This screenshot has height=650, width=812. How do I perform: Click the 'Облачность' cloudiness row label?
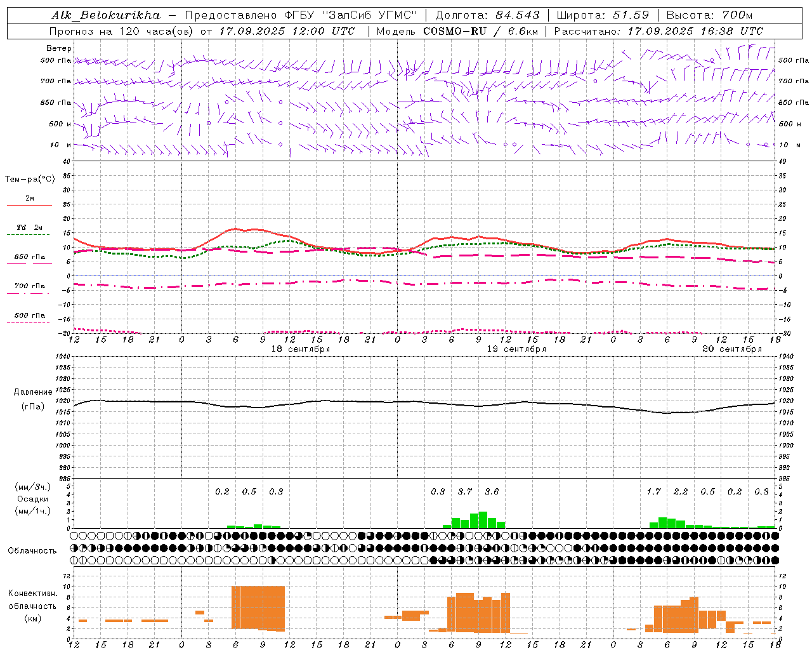pyautogui.click(x=32, y=550)
